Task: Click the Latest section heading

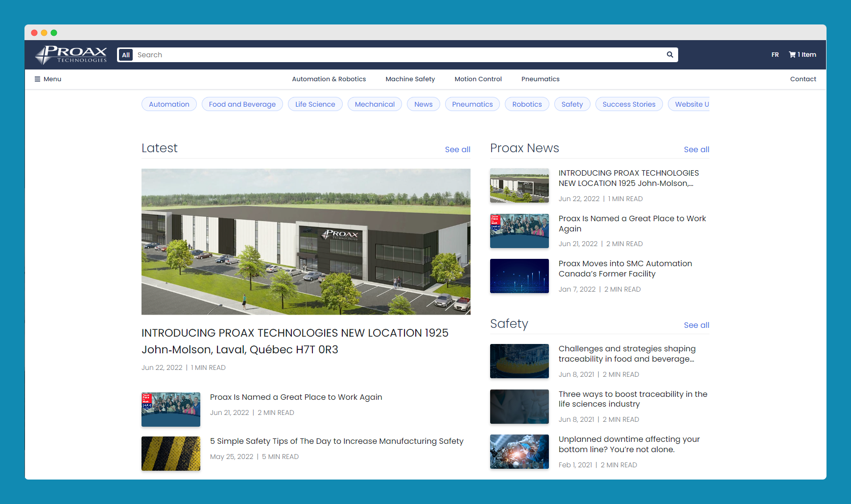Action: [x=160, y=148]
